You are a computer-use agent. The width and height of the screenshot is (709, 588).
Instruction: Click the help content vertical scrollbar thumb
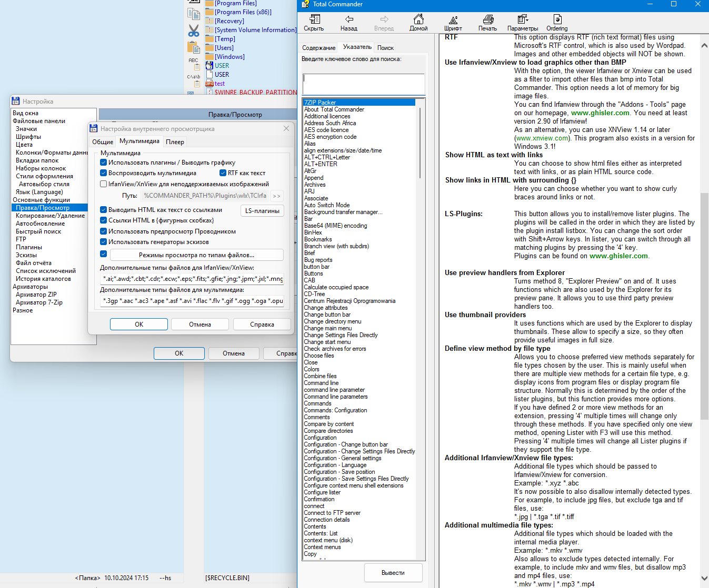point(705,307)
